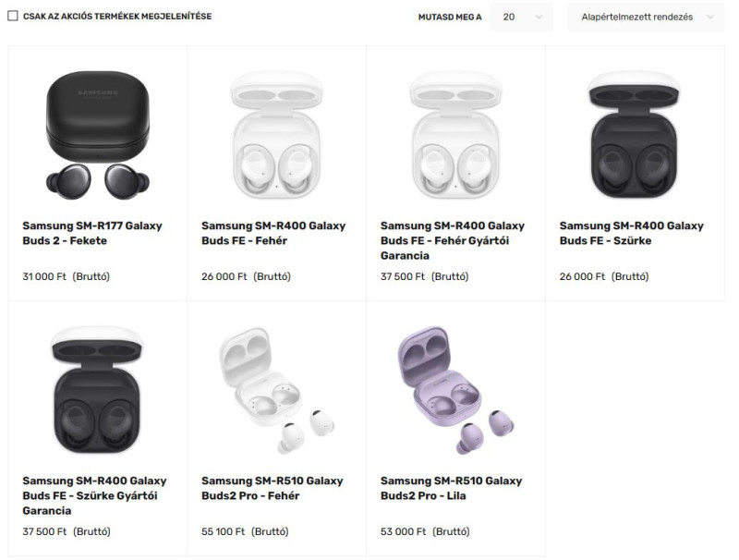Open the items-per-page dropdown showing 20
Image resolution: width=739 pixels, height=560 pixels.
(521, 17)
